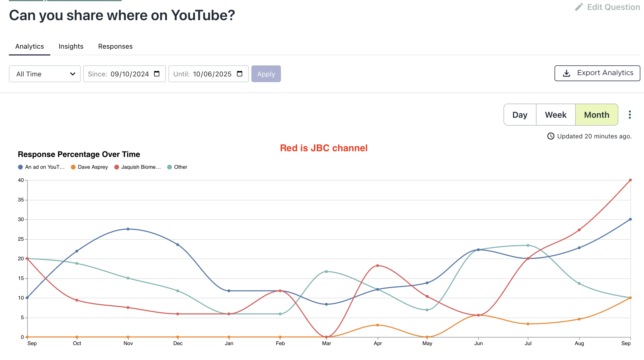Screen dimensions: 644x360
Task: Open the calendar picker for the Until date
Action: click(240, 74)
